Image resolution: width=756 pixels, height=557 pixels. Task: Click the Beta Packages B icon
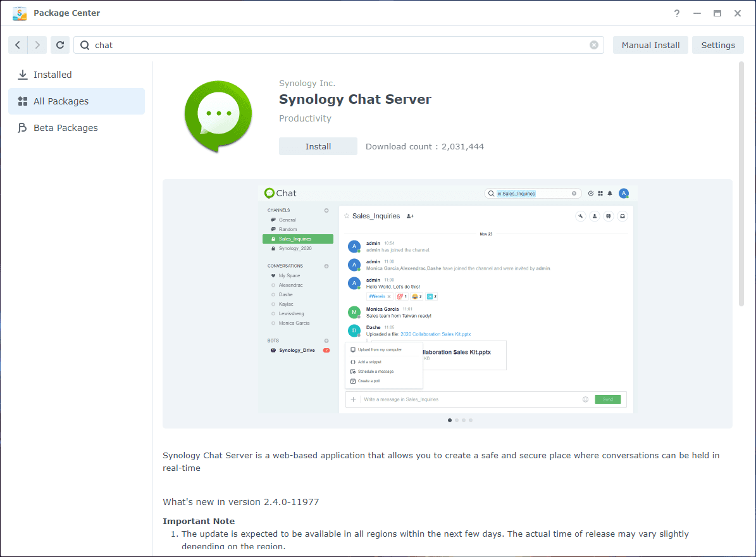pos(22,128)
